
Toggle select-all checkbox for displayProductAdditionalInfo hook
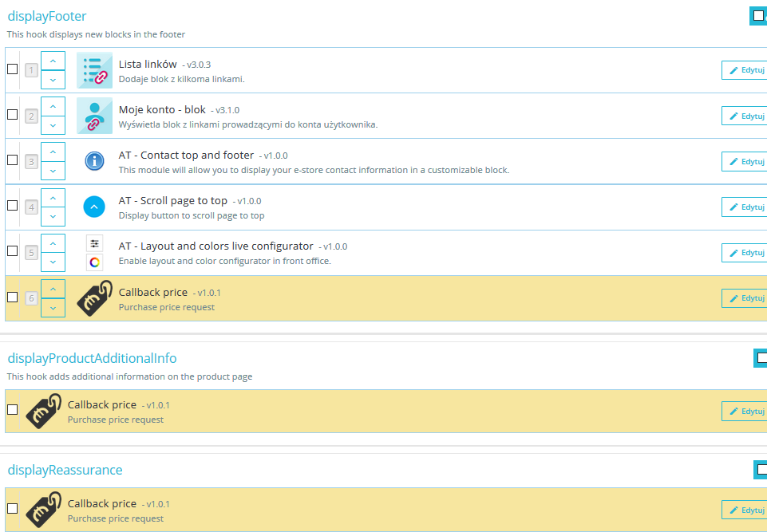point(761,358)
